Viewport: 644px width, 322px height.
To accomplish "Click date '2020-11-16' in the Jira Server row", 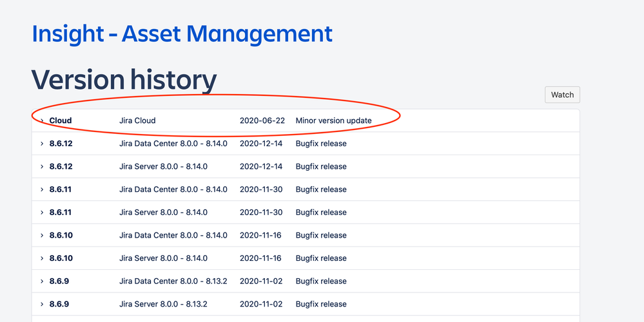I will pos(260,258).
